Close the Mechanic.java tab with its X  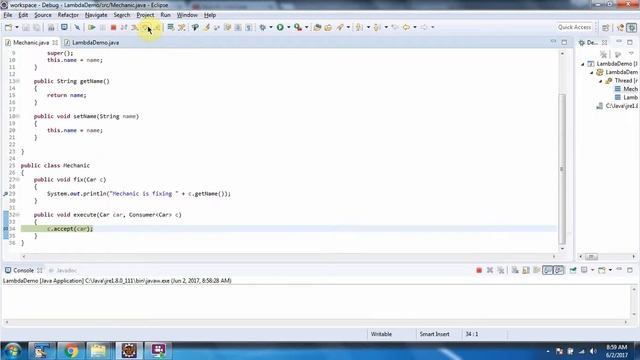55,42
